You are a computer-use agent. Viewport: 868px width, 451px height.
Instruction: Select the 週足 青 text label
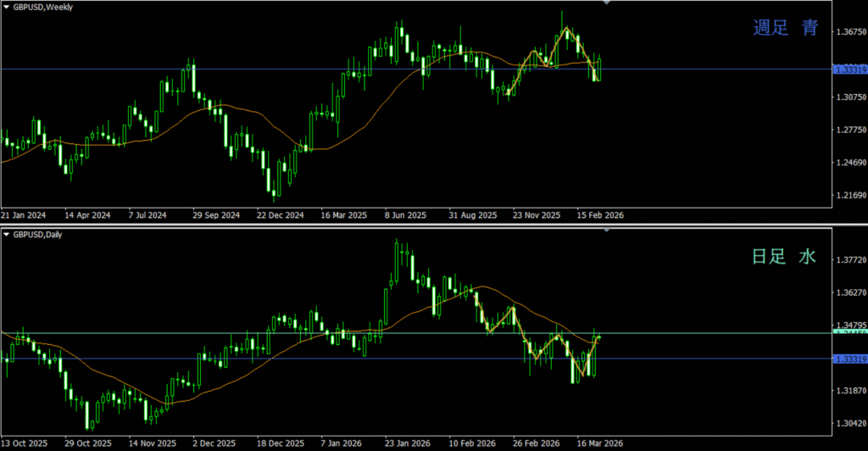coord(786,28)
